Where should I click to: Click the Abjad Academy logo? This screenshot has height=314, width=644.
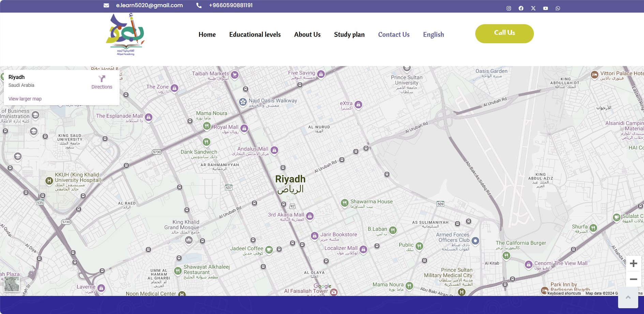125,34
